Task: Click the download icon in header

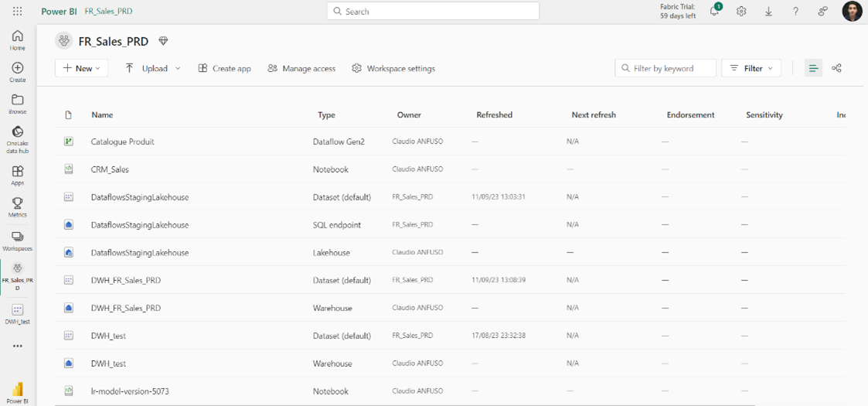Action: click(x=768, y=11)
